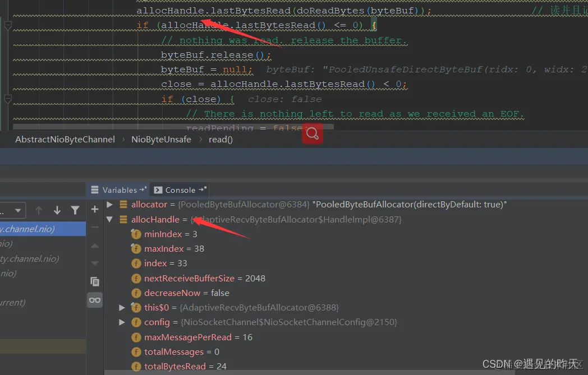Fold the if block with the gutter marker
The image size is (588, 375).
tap(7, 25)
